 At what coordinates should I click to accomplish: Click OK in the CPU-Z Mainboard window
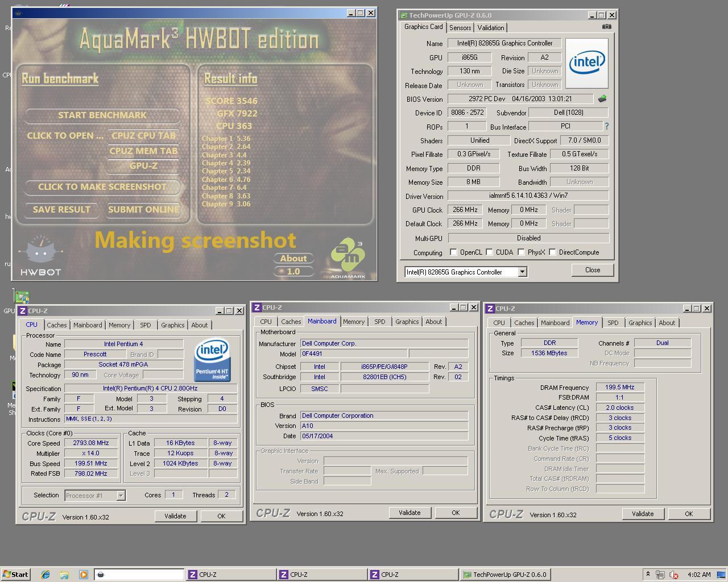(456, 513)
